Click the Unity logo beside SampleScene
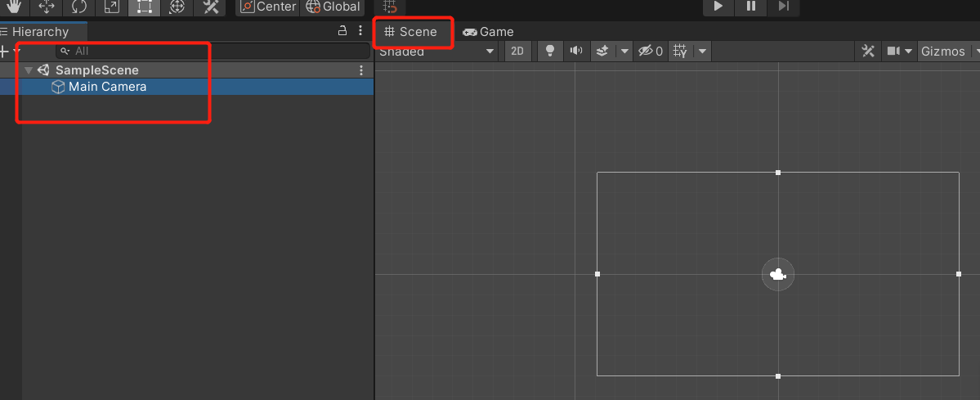Screen dimensions: 980x400 point(44,70)
